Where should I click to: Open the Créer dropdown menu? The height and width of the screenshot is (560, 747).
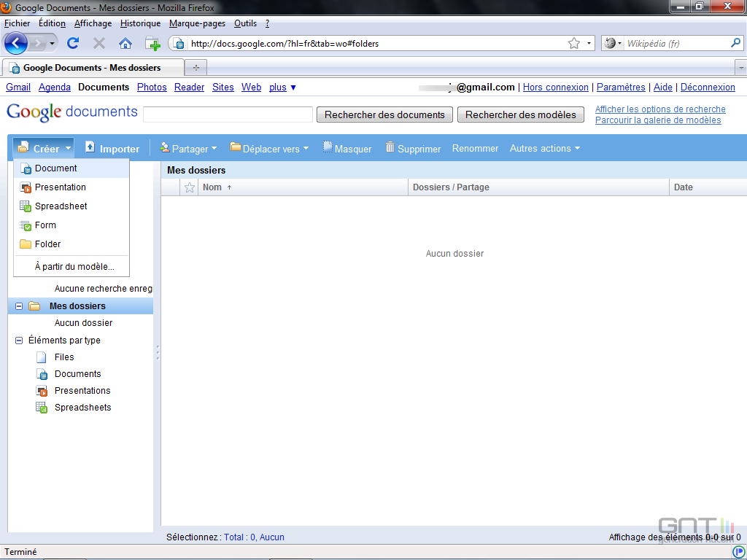(x=44, y=149)
